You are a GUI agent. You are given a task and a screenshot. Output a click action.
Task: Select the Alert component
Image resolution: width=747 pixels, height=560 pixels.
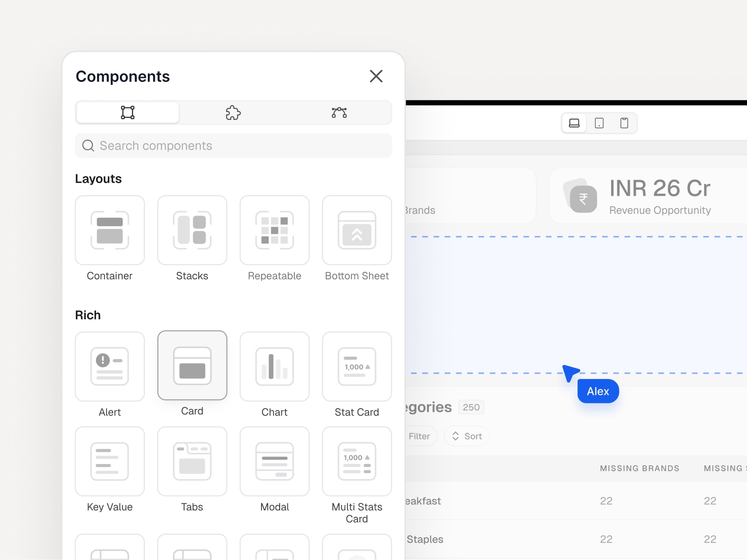point(110,367)
